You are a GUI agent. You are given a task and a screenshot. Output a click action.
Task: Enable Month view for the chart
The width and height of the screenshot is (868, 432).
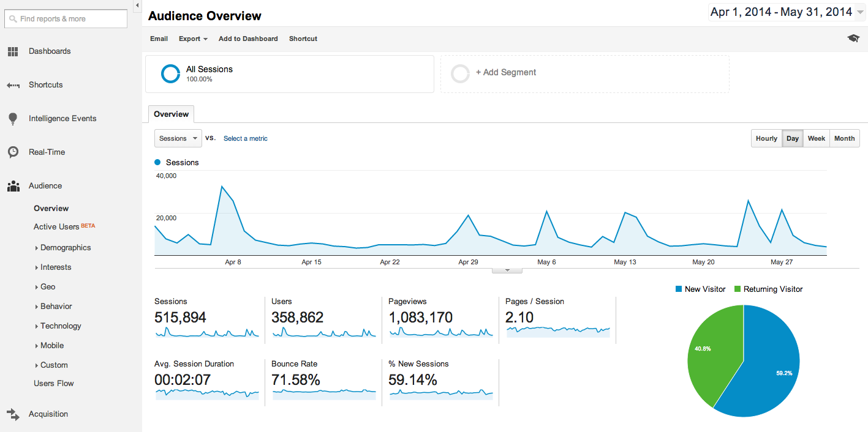coord(843,138)
